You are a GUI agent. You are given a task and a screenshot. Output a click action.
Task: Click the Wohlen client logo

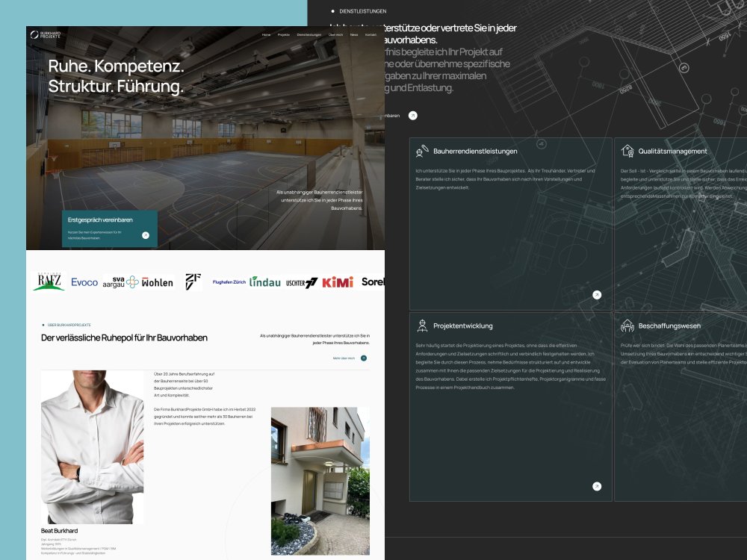pyautogui.click(x=157, y=282)
